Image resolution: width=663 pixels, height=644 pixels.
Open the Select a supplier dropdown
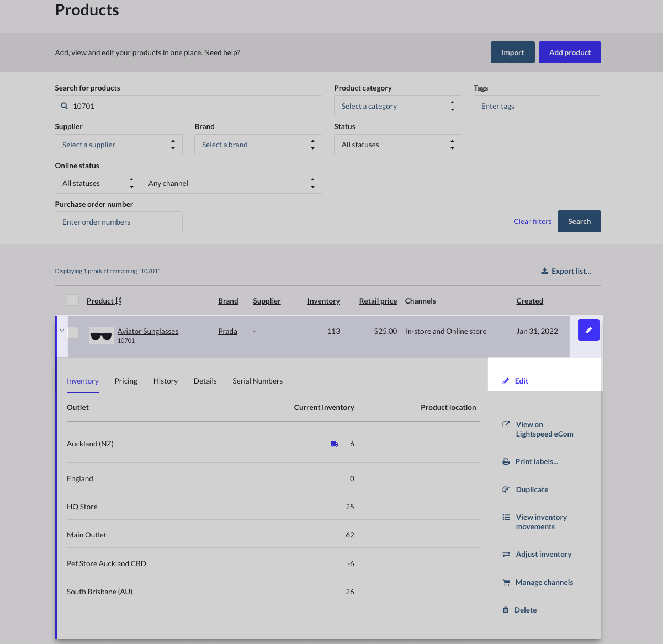coord(118,145)
